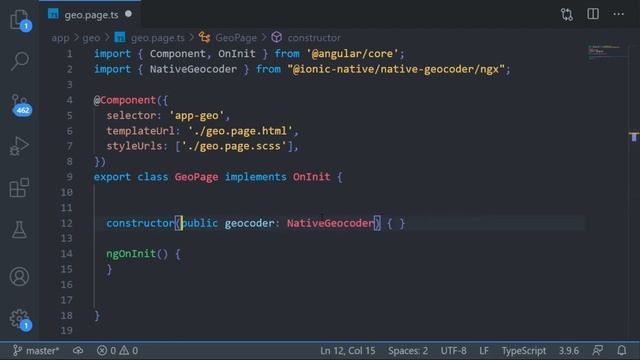This screenshot has height=360, width=640.
Task: Click the Synchronize Changes cloud icon
Action: [78, 351]
